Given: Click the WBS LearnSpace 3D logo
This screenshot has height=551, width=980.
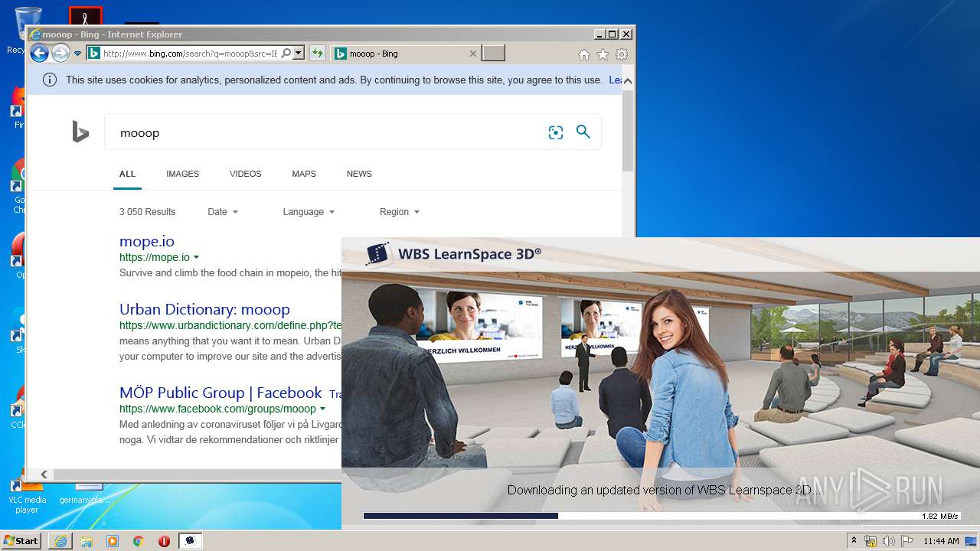Looking at the screenshot, I should (x=453, y=254).
